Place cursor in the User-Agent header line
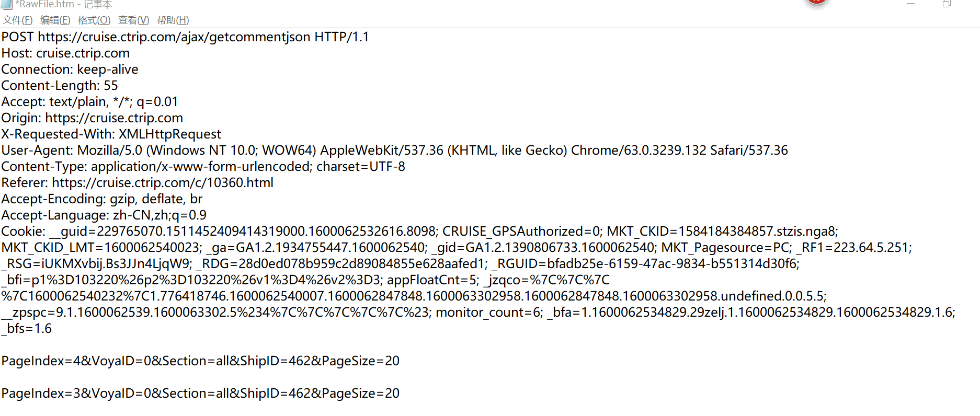This screenshot has width=980, height=416. tap(394, 151)
